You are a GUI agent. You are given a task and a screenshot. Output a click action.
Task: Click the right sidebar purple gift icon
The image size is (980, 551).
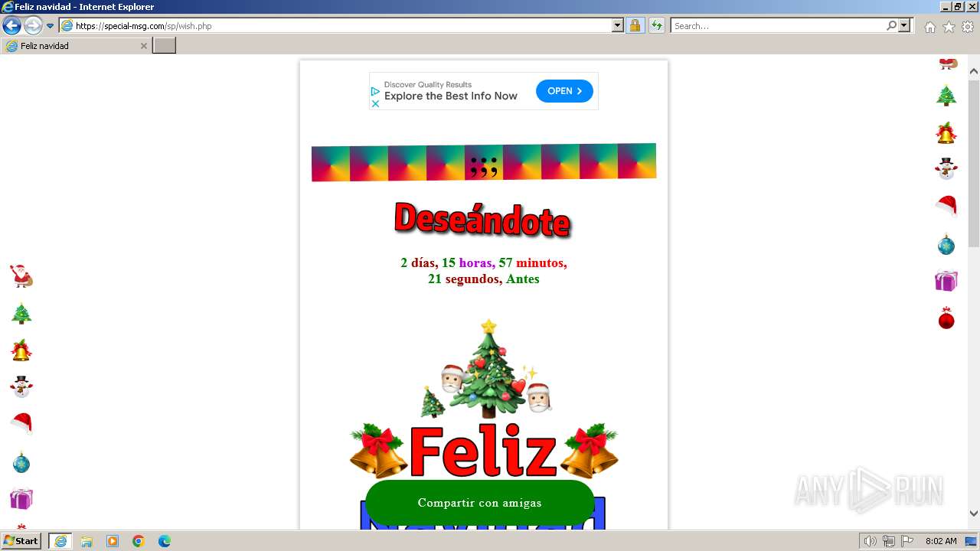click(x=946, y=281)
